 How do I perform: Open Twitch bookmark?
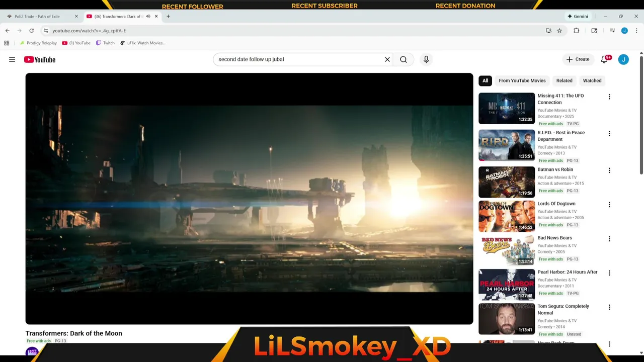106,43
